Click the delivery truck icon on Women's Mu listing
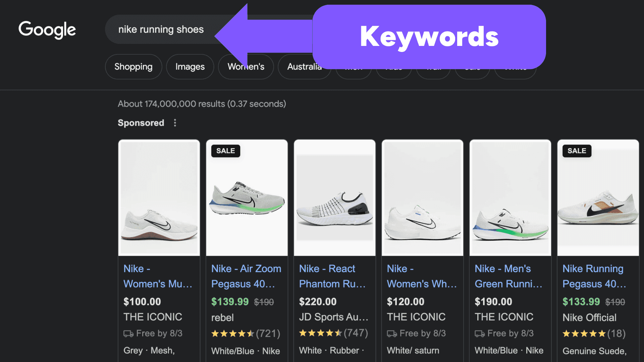 click(129, 333)
